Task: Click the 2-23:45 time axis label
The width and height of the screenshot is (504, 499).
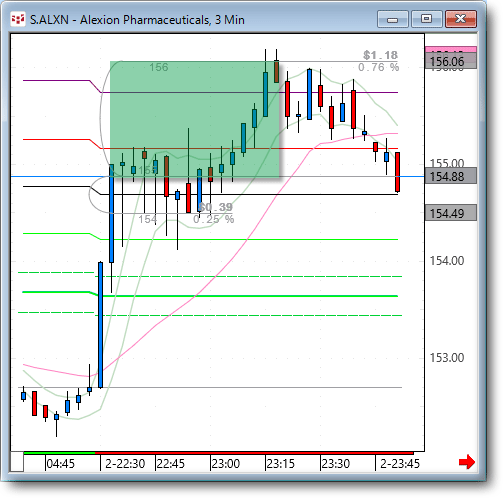Action: coord(400,464)
